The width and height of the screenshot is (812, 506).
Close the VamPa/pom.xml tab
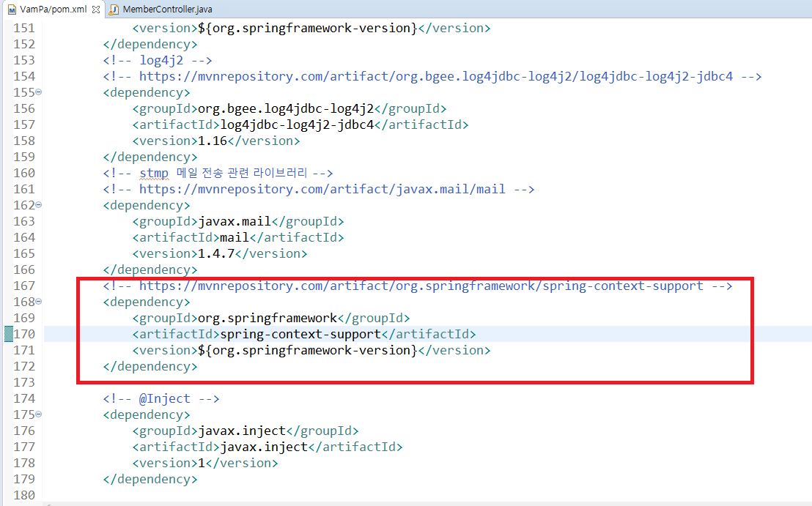click(96, 10)
